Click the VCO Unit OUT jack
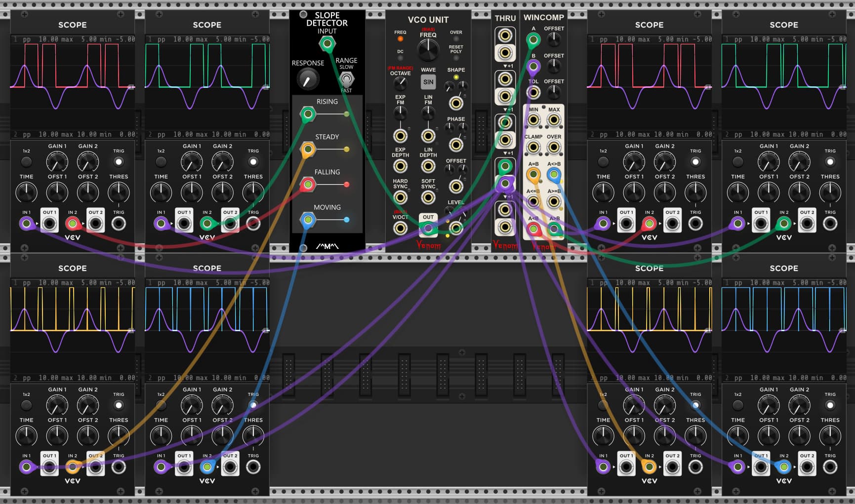The width and height of the screenshot is (855, 504). pyautogui.click(x=428, y=228)
